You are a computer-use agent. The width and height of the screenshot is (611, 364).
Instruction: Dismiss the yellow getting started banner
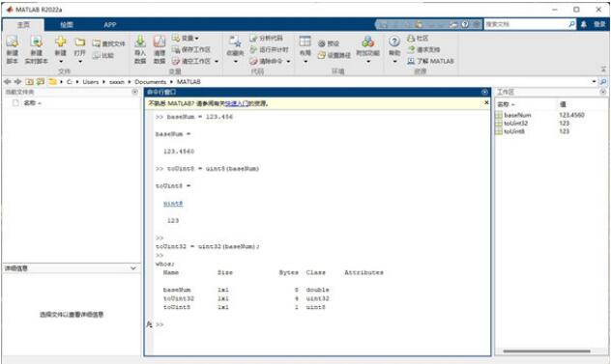(x=486, y=102)
